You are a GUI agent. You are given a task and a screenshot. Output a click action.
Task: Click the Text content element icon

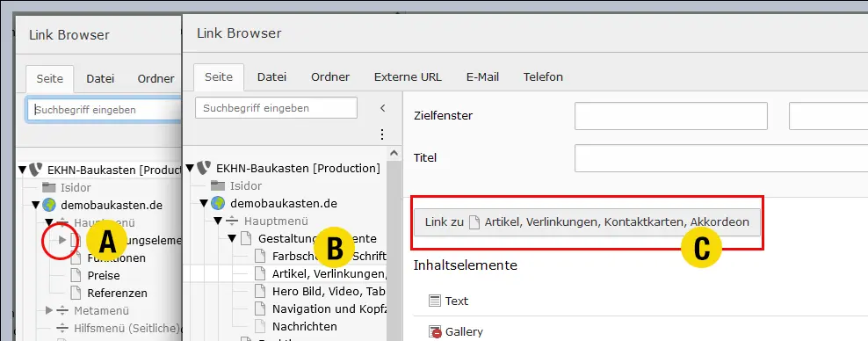[x=435, y=301]
